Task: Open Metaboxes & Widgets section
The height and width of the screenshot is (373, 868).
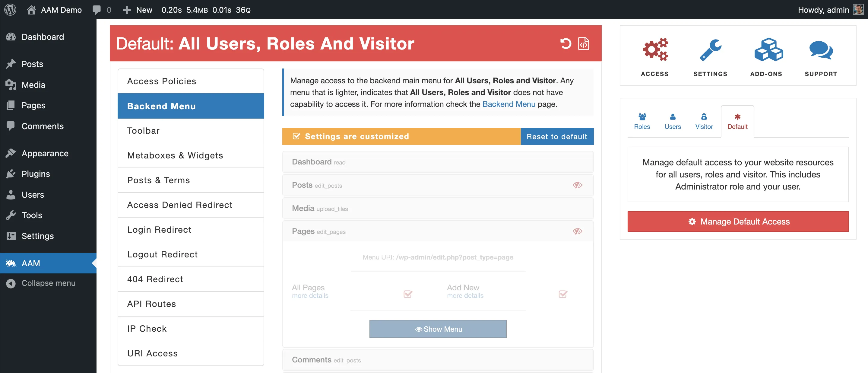Action: pyautogui.click(x=191, y=155)
